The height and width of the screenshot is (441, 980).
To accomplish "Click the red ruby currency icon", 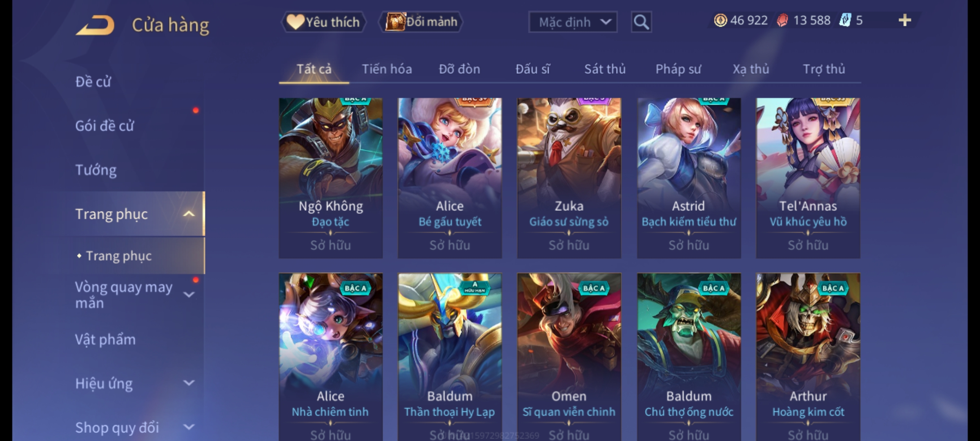I will pyautogui.click(x=782, y=20).
